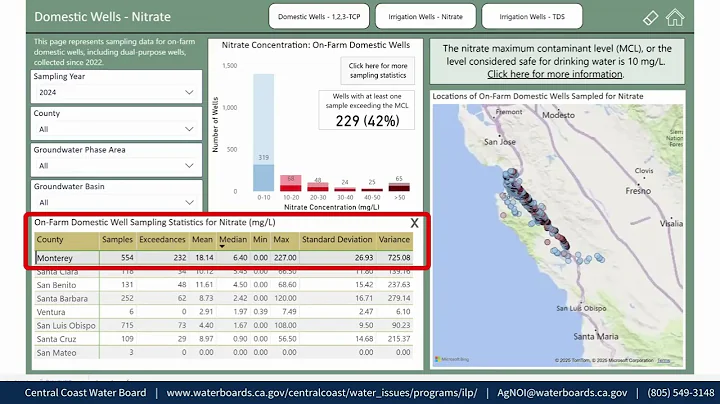Go to the home page icon
This screenshot has width=720, height=404.
tap(675, 18)
